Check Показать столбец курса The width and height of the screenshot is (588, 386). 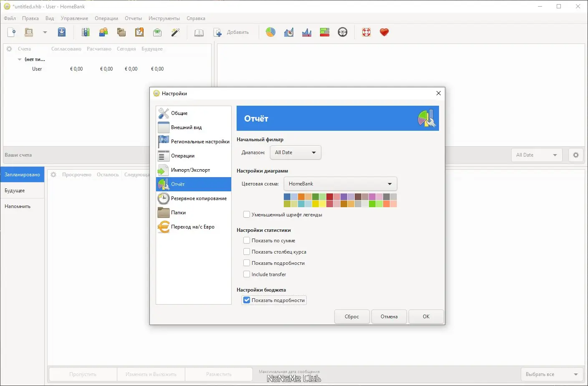(247, 251)
